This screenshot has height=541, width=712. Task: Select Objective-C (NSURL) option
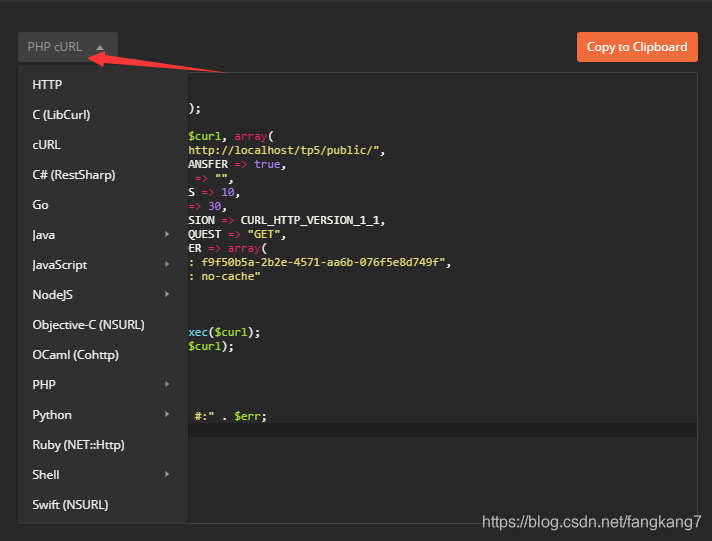tap(103, 325)
